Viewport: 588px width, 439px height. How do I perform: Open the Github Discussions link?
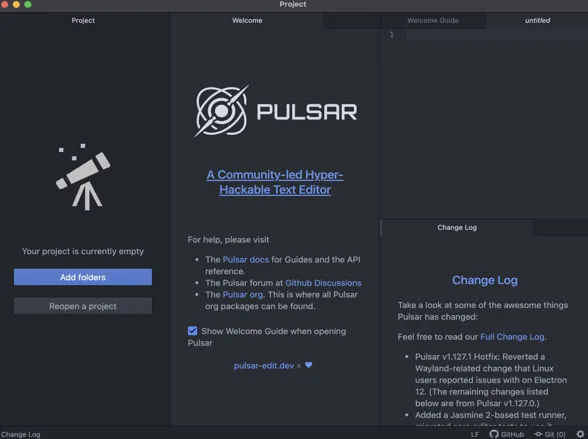pos(323,283)
